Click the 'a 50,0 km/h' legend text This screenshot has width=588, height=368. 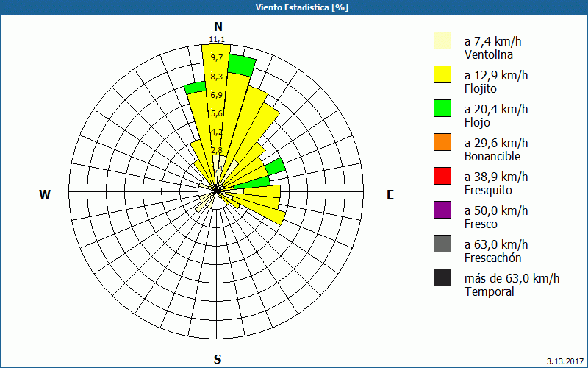[x=496, y=210]
